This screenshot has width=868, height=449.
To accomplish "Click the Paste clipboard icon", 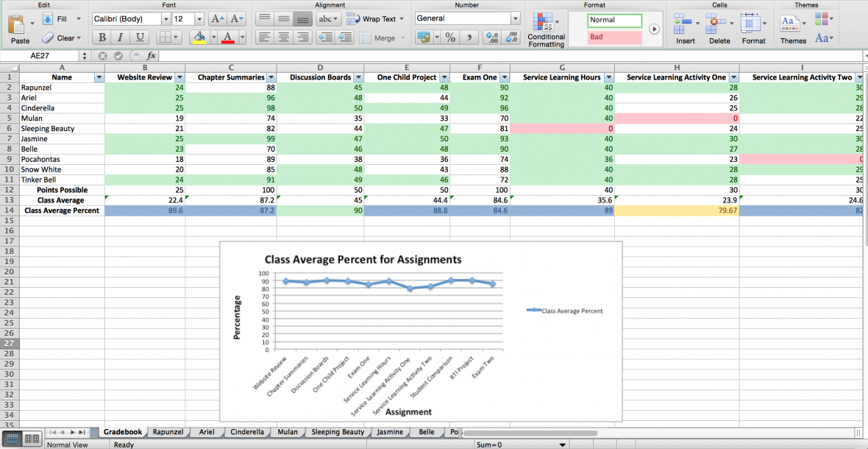I will [x=16, y=25].
